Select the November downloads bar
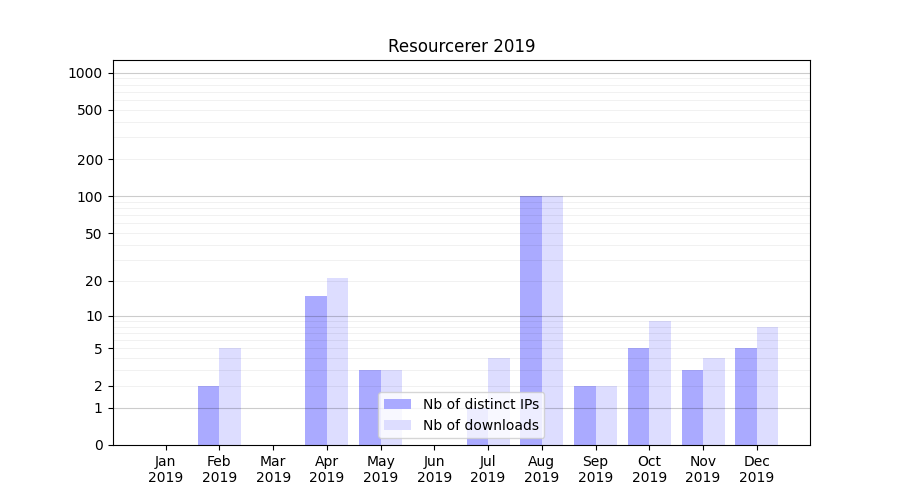 point(713,401)
